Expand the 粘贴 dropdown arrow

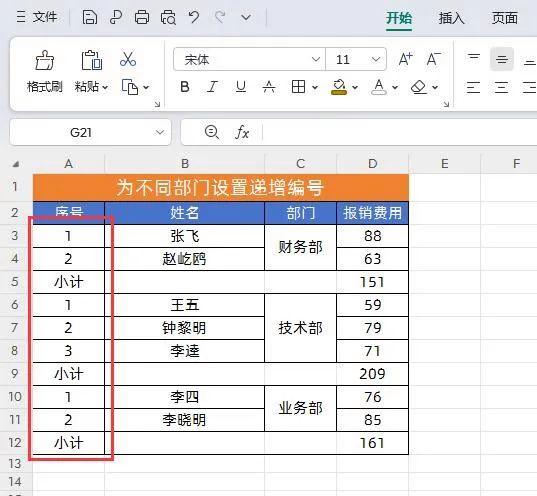click(x=105, y=87)
